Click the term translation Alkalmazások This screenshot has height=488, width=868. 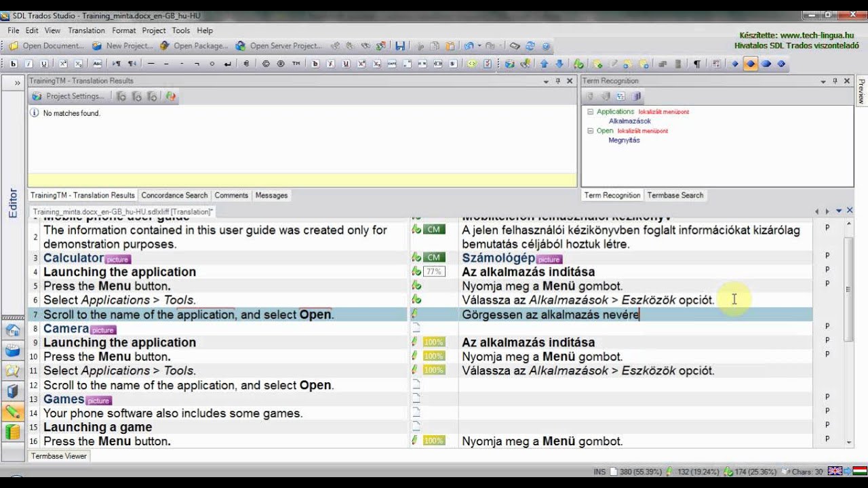click(629, 121)
